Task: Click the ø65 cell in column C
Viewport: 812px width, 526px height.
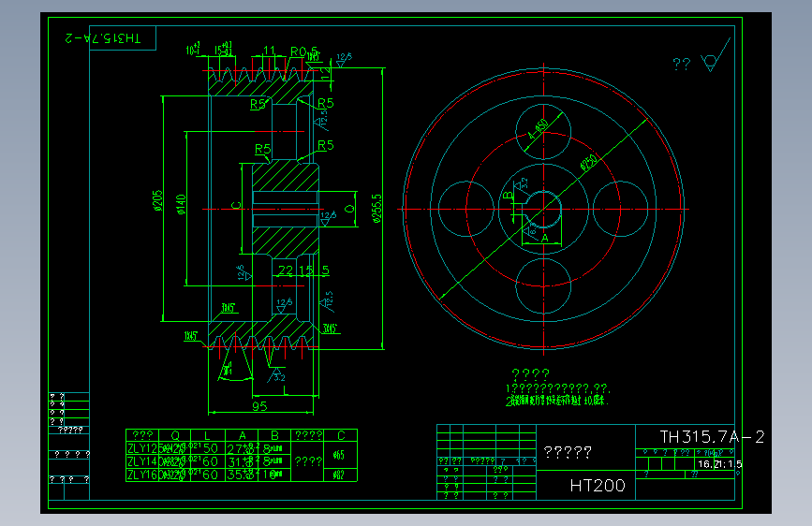Action: (339, 455)
